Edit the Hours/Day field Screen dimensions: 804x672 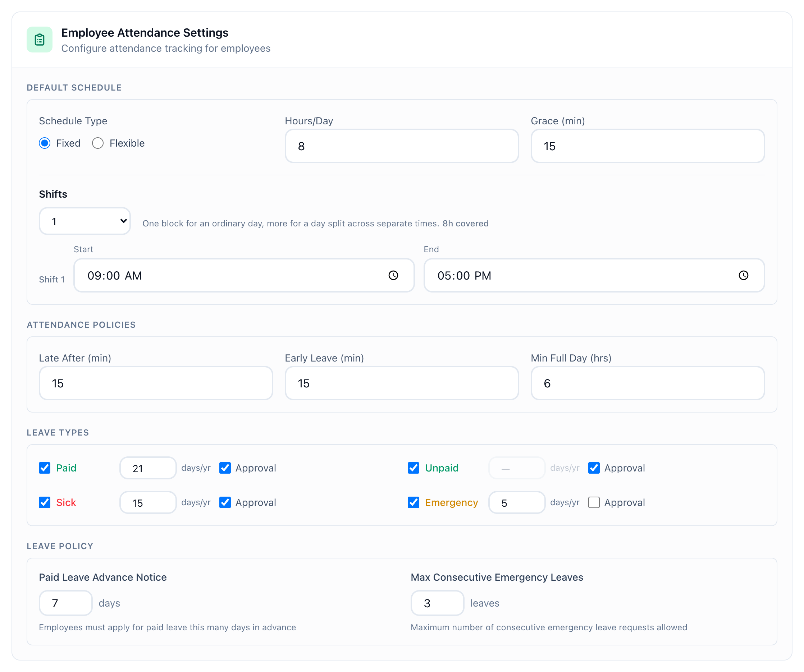coord(402,146)
